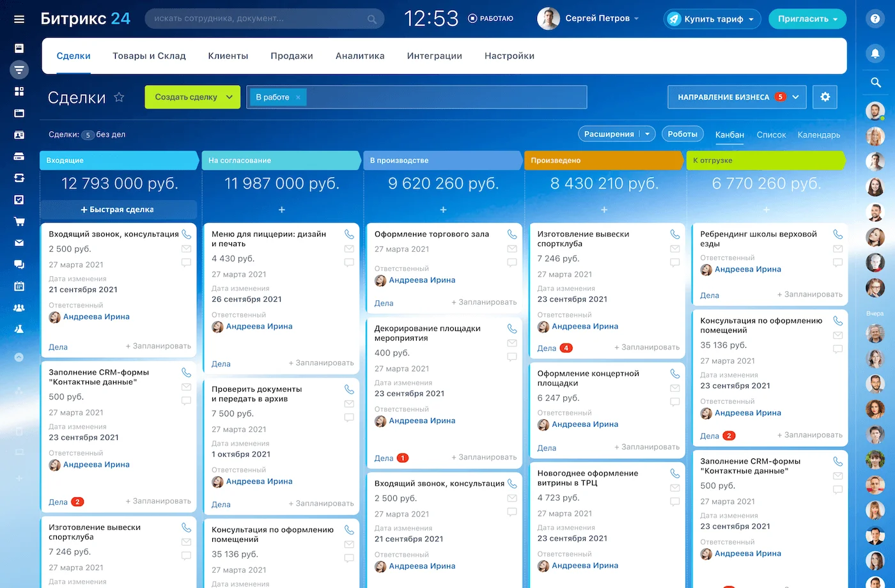Toggle the favorite star next to 'Сделки' title

pos(119,97)
